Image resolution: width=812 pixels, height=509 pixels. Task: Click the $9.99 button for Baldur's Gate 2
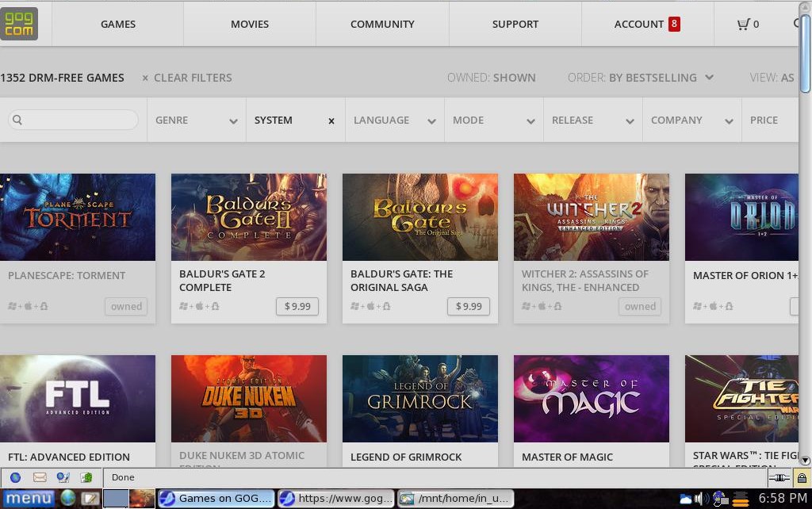pyautogui.click(x=297, y=306)
